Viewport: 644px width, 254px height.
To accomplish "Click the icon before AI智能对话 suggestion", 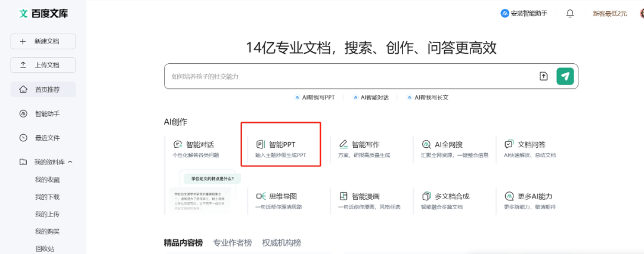I will pos(355,97).
